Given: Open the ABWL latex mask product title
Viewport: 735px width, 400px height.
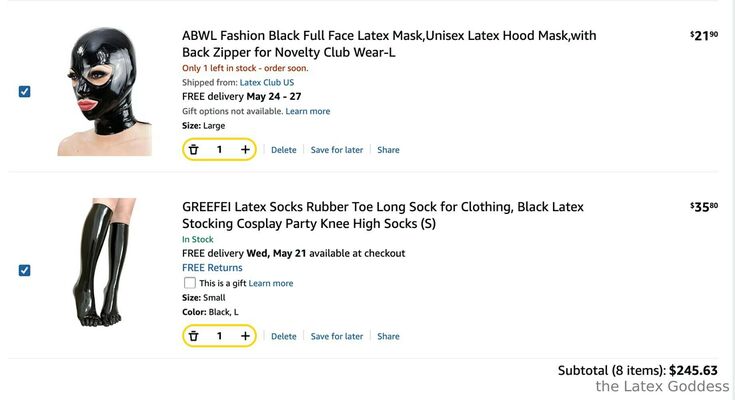Looking at the screenshot, I should point(389,44).
